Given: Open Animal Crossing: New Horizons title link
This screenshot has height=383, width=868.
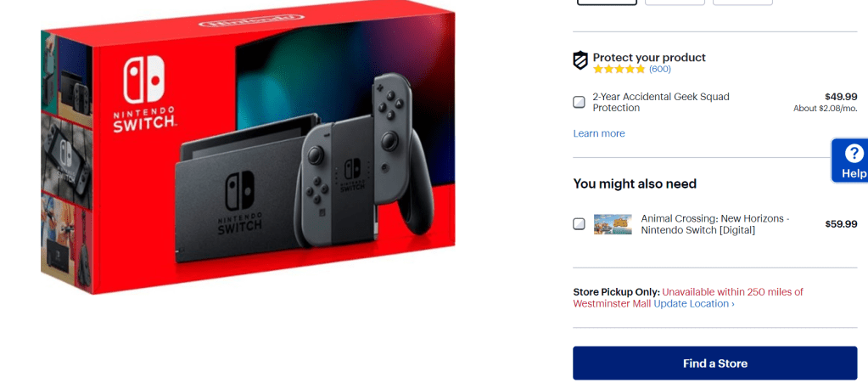Looking at the screenshot, I should [715, 224].
